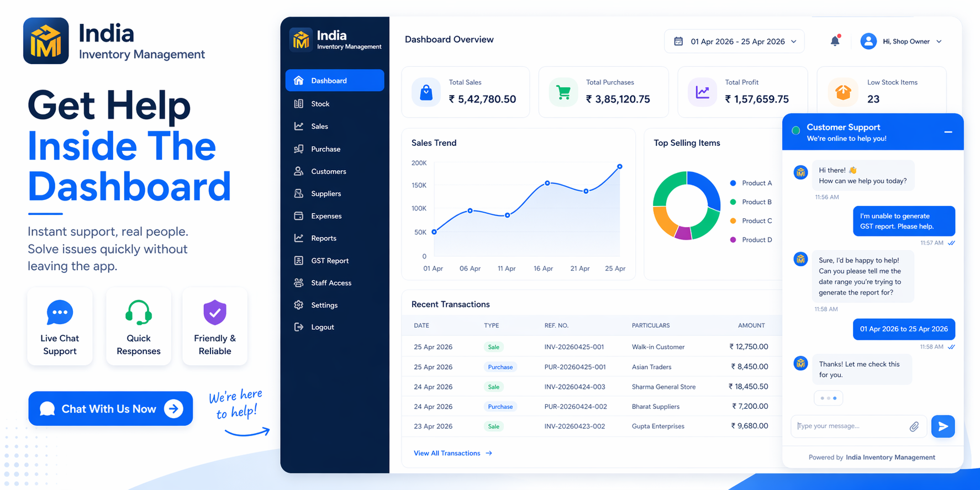The image size is (980, 490).
Task: Click the Low Stock Items box icon
Action: point(843,92)
